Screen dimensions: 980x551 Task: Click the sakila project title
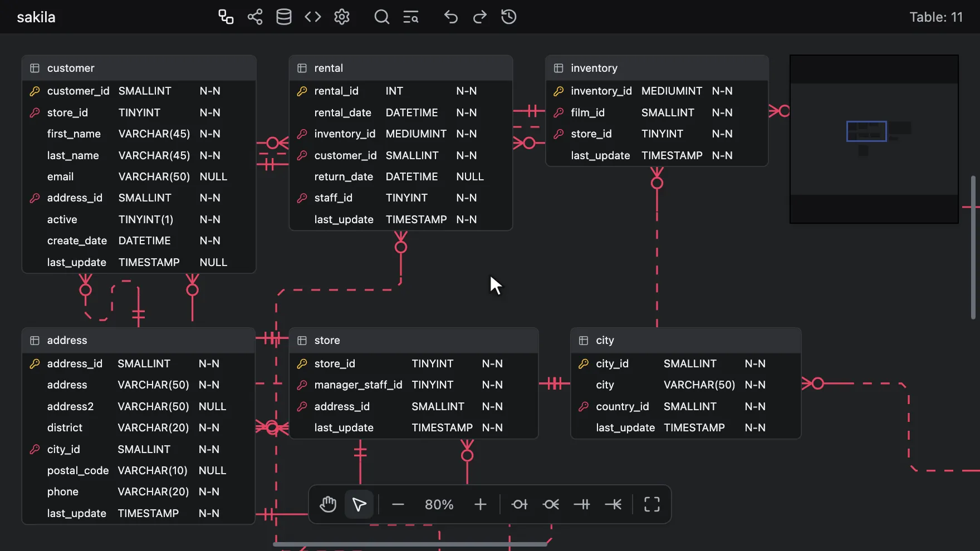(36, 17)
